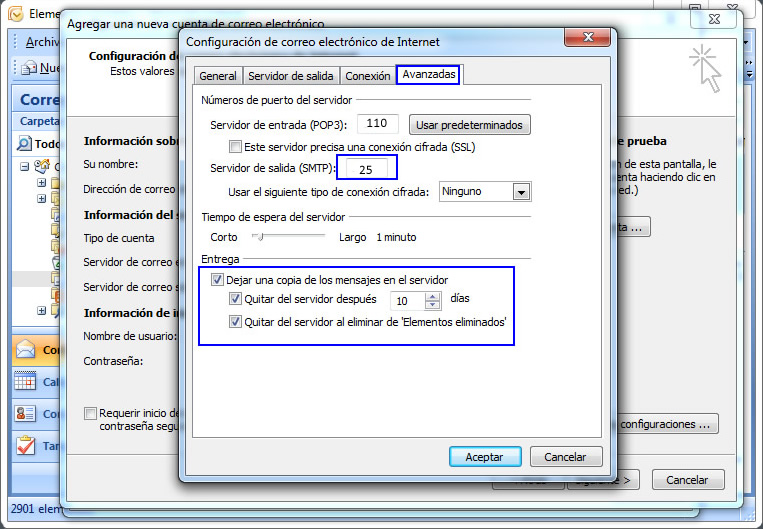This screenshot has height=529, width=763.
Task: Increase days value with spinner up arrow
Action: pos(432,295)
